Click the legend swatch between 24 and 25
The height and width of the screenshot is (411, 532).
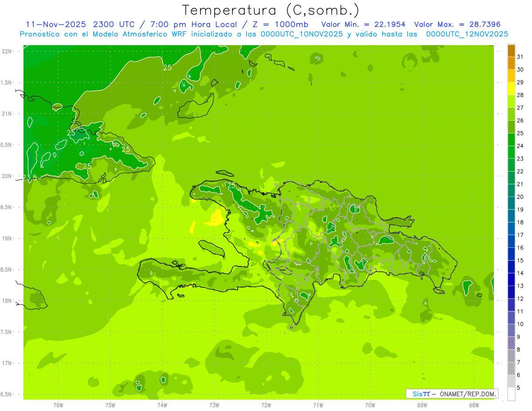(511, 139)
